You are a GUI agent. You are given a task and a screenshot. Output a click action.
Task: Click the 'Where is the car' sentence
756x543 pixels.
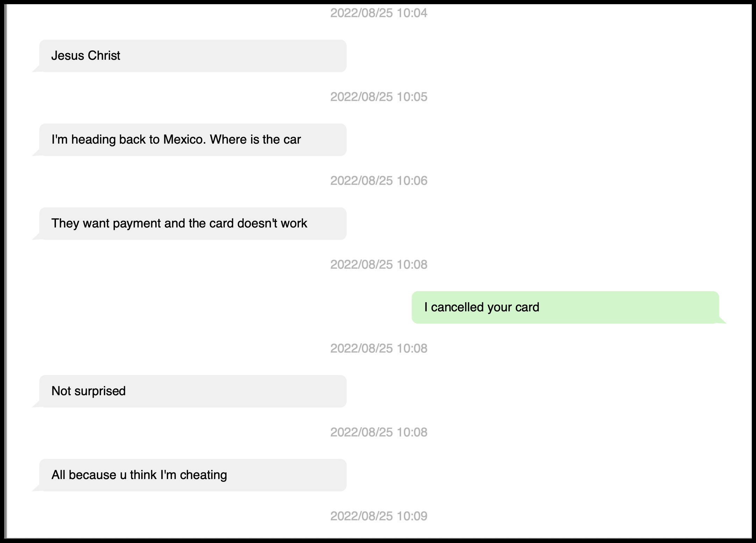tap(255, 140)
